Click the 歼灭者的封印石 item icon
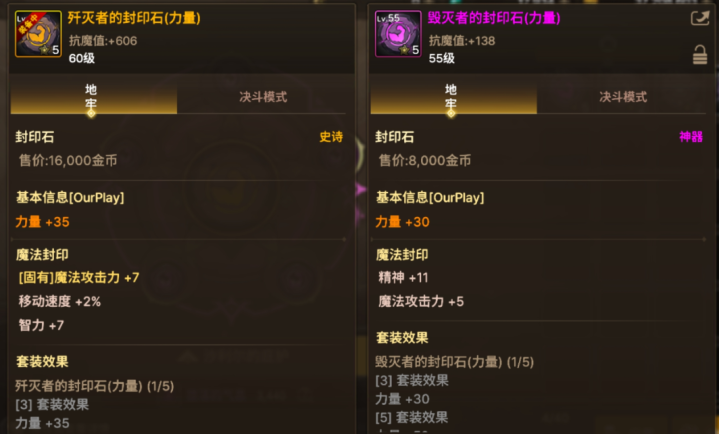Image resolution: width=719 pixels, height=434 pixels. click(x=39, y=34)
